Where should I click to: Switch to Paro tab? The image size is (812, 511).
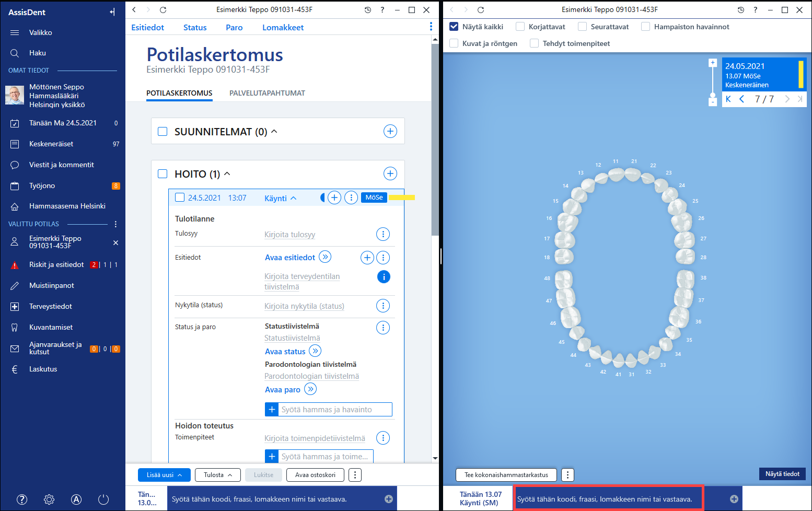(x=234, y=28)
